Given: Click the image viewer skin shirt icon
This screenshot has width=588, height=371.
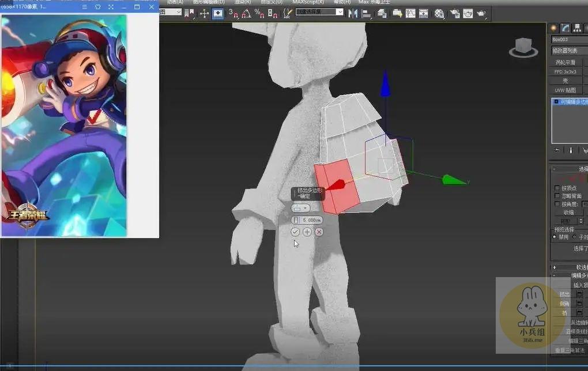Looking at the screenshot, I should point(98,7).
